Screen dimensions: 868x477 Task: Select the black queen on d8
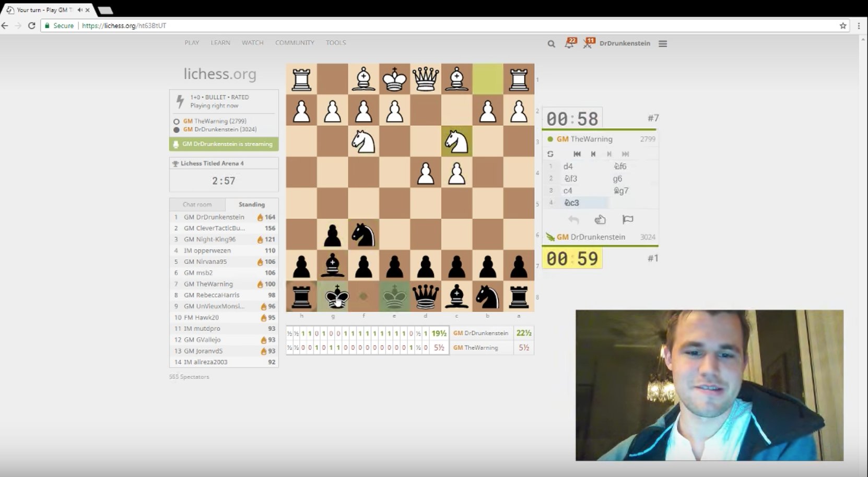(426, 296)
